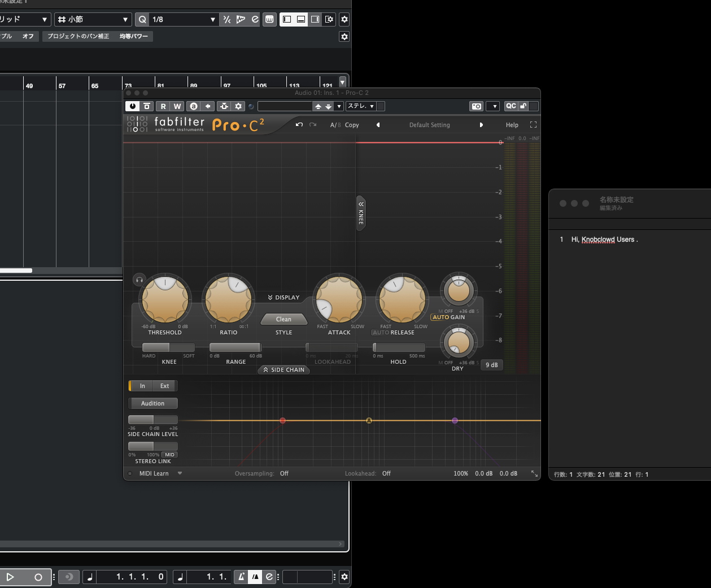
Task: Change Oversampling Off setting
Action: 284,473
